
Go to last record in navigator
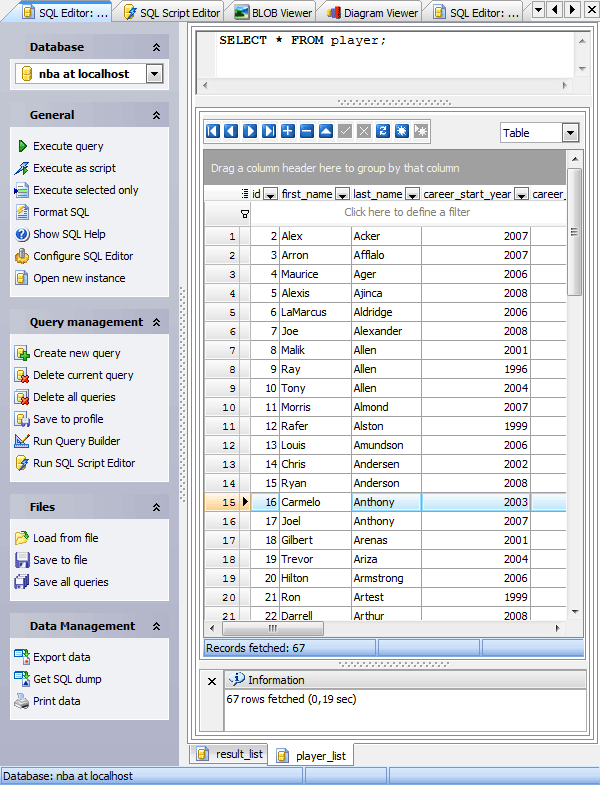point(268,131)
